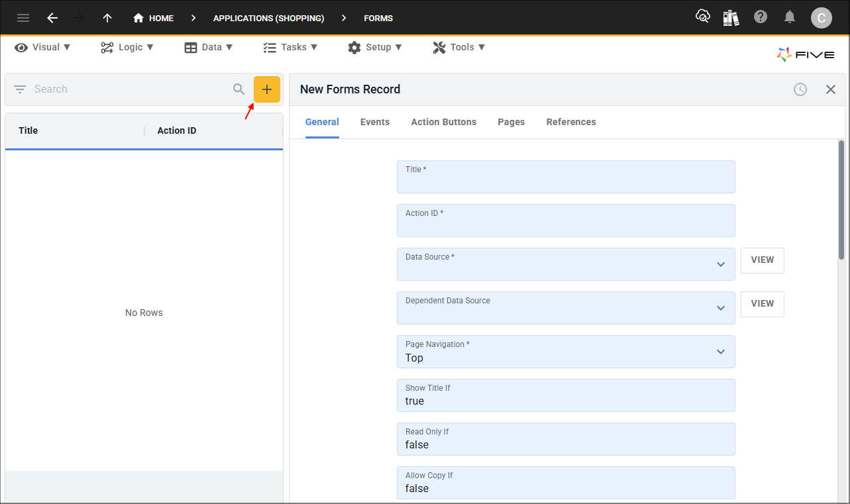This screenshot has width=850, height=504.
Task: Expand the Data Source dropdown
Action: [x=721, y=264]
